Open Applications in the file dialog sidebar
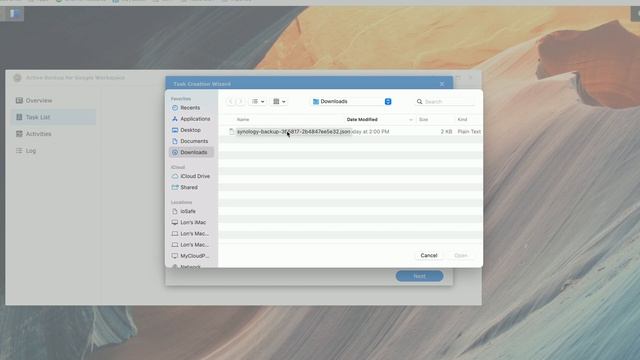Screen dimensions: 640x360 [x=191, y=119]
